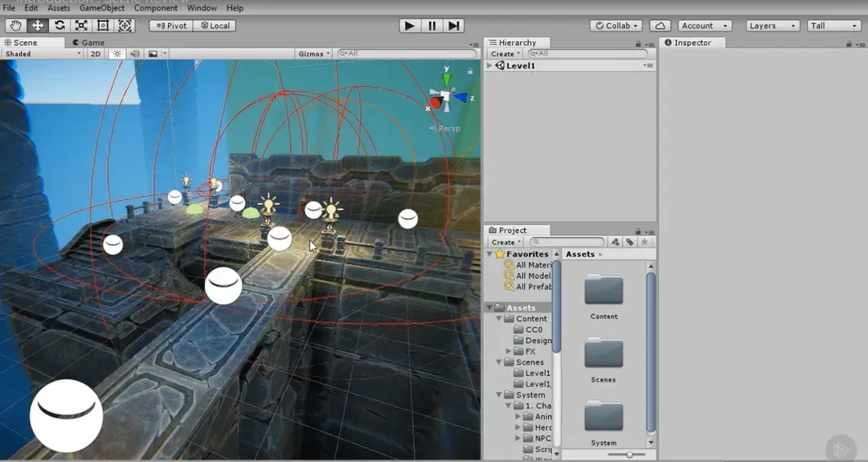Select the Scale tool
Image resolution: width=868 pixels, height=462 pixels.
point(81,26)
